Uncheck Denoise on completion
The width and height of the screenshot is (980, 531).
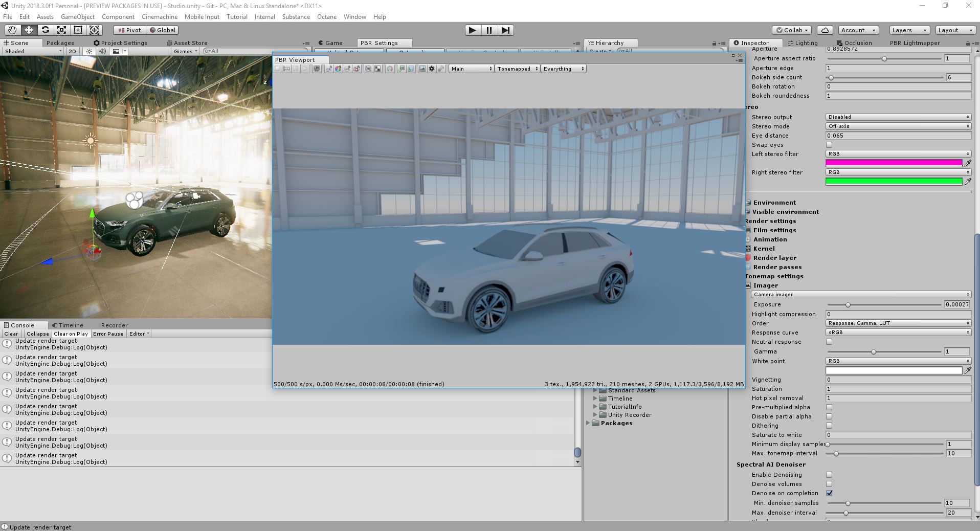pos(829,493)
